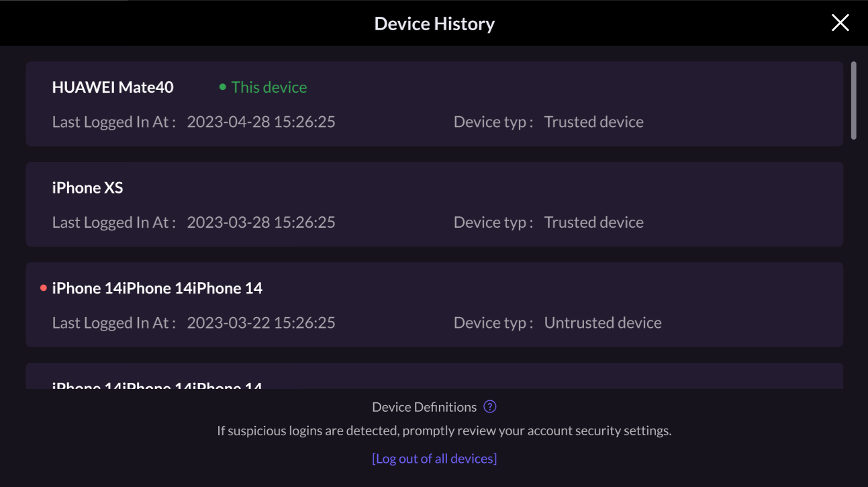The image size is (868, 487).
Task: Open the Device Definitions help icon
Action: [x=489, y=406]
